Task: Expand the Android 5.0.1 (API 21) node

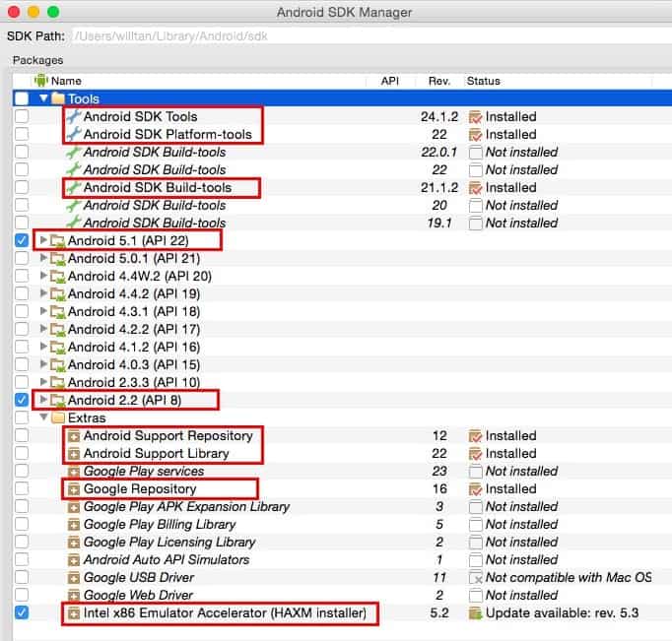Action: tap(43, 259)
